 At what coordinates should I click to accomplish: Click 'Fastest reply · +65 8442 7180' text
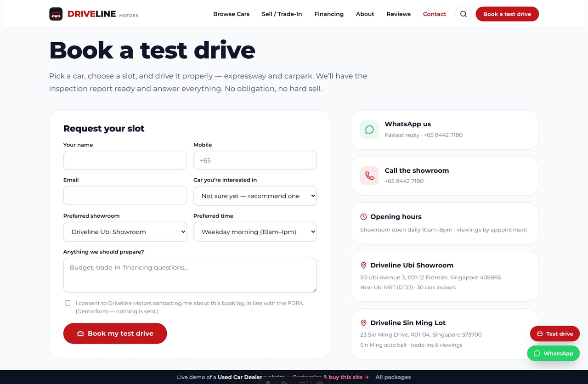[x=424, y=135]
